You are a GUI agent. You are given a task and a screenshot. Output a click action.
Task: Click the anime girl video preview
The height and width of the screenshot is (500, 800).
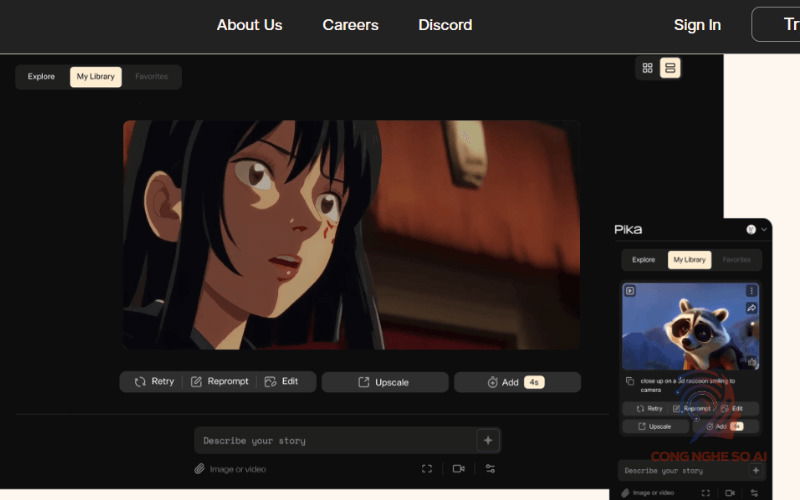351,235
